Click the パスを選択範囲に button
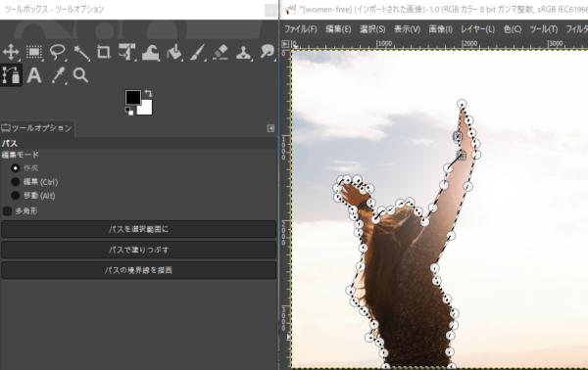This screenshot has height=370, width=588. click(139, 229)
